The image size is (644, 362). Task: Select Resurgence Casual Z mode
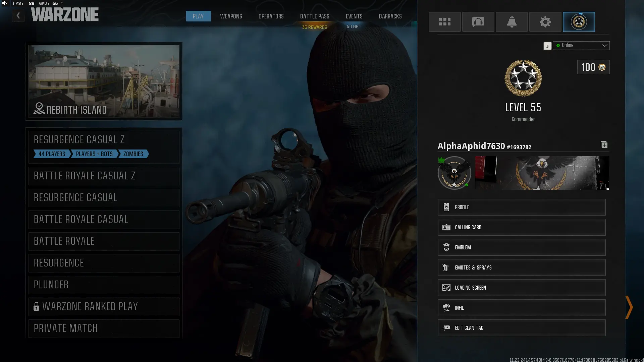pos(104,146)
